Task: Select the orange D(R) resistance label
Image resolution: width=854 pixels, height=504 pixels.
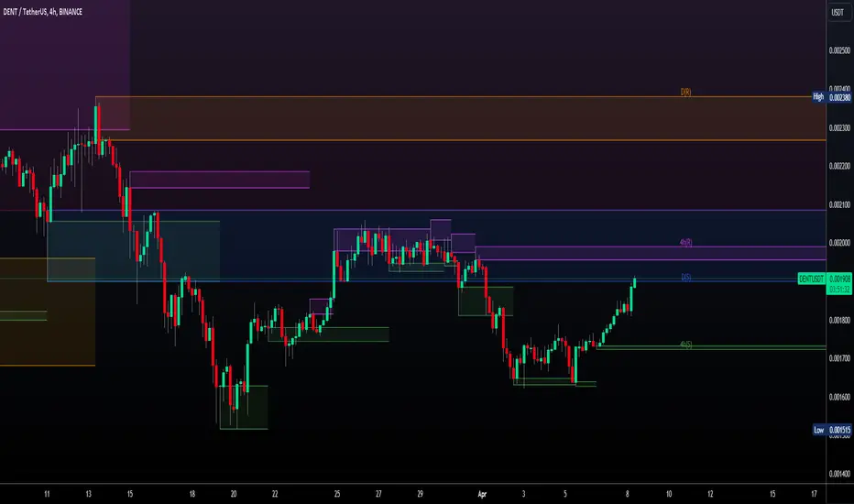Action: pos(685,92)
